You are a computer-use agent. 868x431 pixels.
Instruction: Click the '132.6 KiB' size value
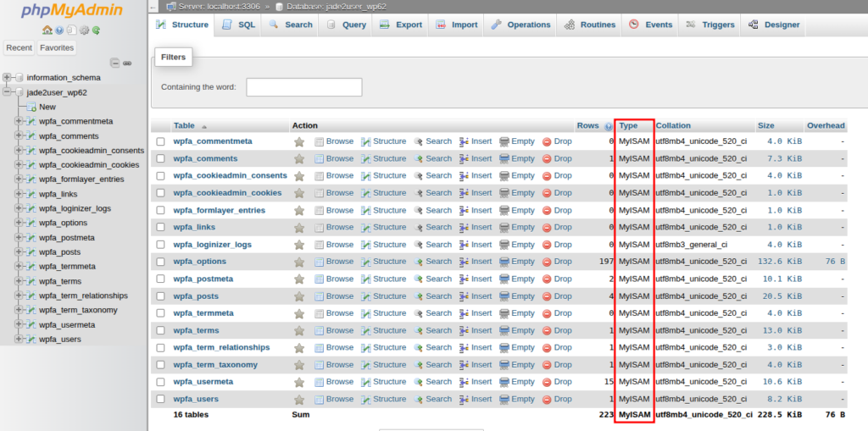pos(780,261)
